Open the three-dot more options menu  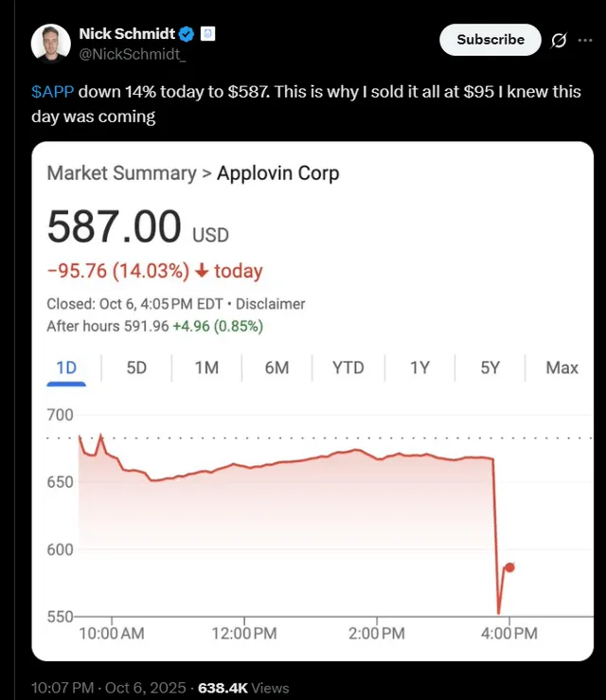pyautogui.click(x=584, y=40)
